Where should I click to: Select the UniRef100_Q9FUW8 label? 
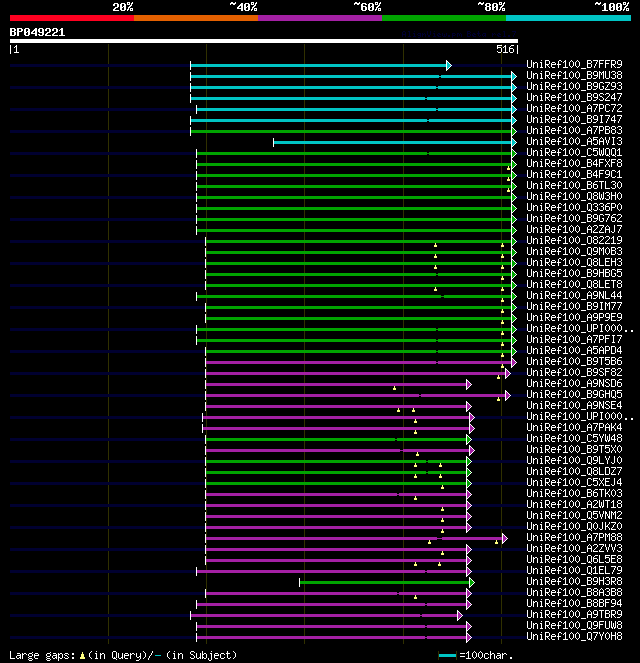574,625
